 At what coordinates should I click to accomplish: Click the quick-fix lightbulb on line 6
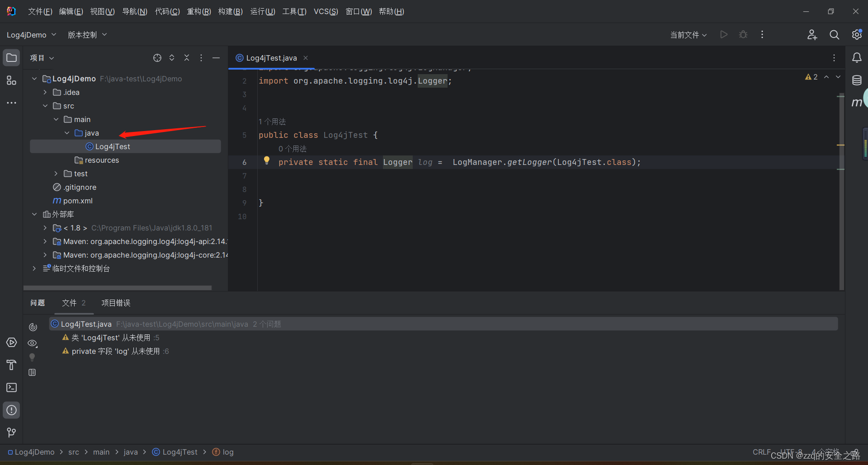(x=267, y=160)
